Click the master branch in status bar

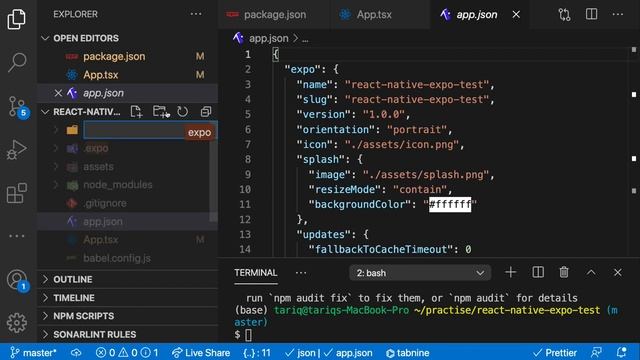33,353
